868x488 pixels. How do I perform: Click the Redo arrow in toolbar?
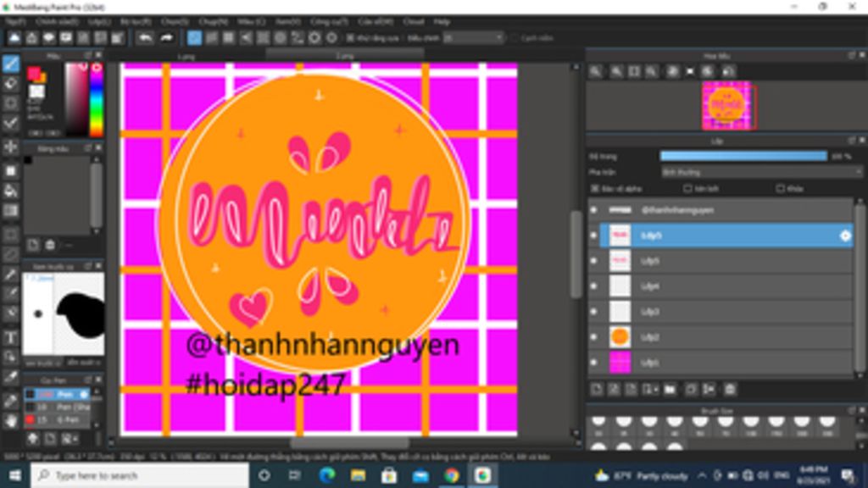click(167, 38)
